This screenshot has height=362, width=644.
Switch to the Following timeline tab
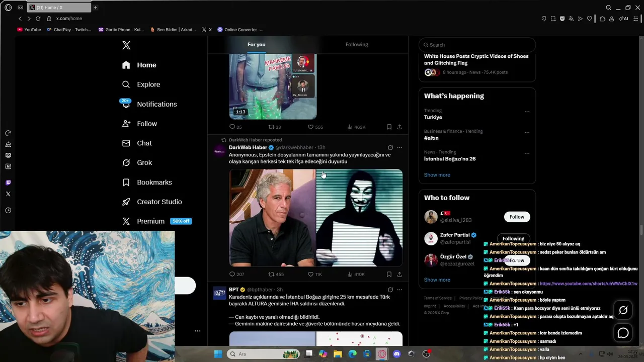point(357,45)
